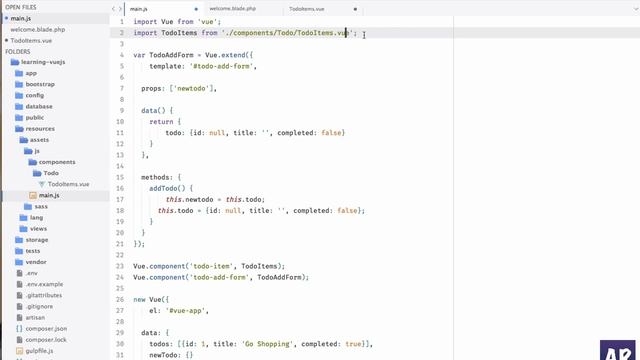Switch to the TodoItems.vue tab
The width and height of the screenshot is (640, 360).
[307, 9]
